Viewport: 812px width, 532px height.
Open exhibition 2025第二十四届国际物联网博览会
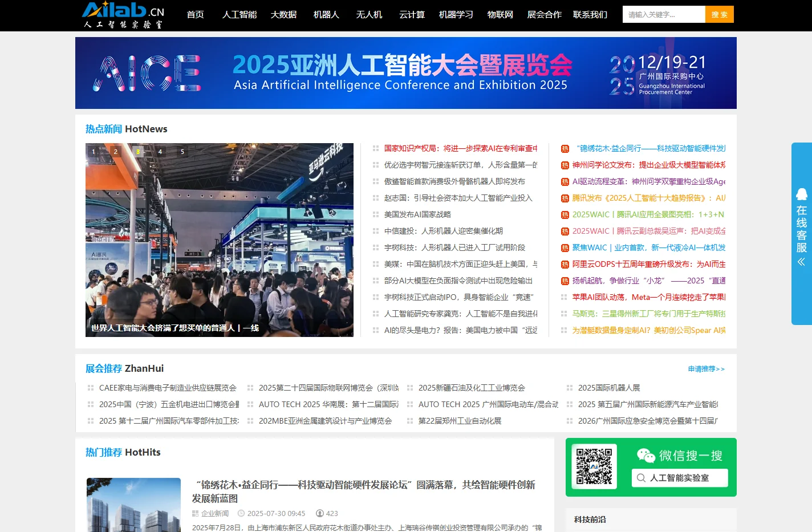point(329,388)
